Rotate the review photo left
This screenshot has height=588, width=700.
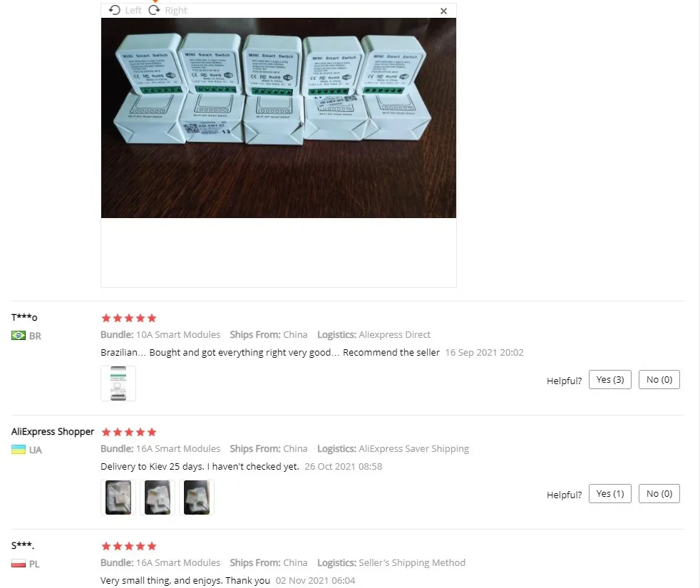[x=125, y=10]
